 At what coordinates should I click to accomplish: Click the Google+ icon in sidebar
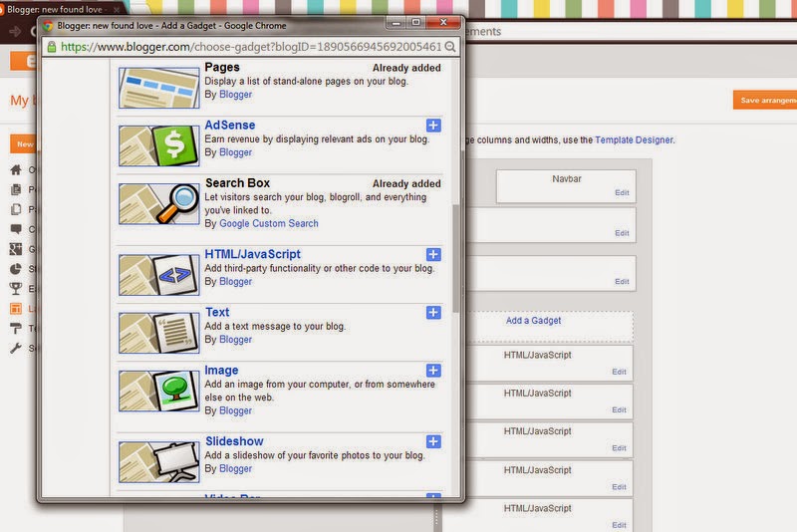16,249
